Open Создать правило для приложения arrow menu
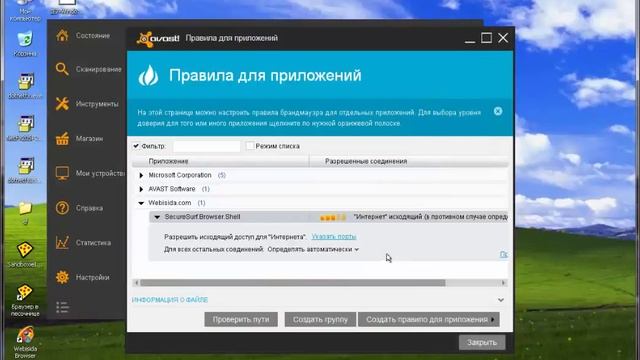This screenshot has height=360, width=640. (493, 319)
